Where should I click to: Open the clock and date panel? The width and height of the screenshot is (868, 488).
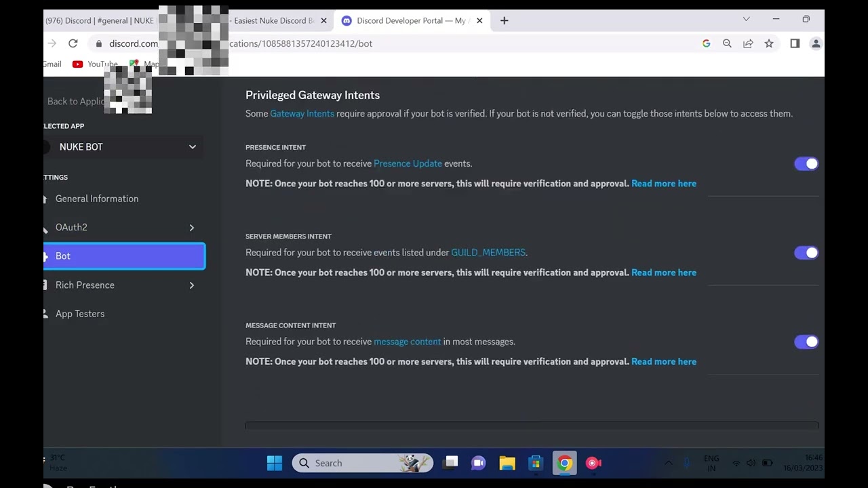tap(804, 464)
